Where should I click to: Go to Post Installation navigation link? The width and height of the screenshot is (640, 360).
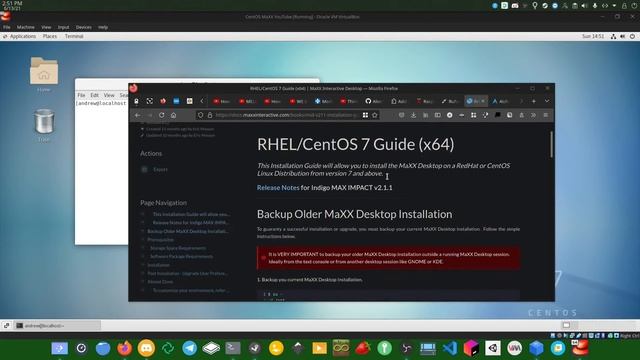point(187,273)
